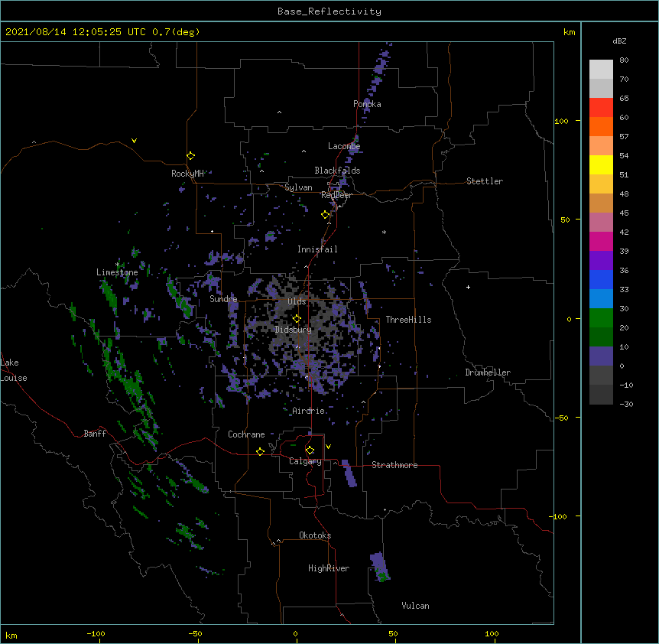Click the Base_Reflectivity title
The width and height of the screenshot is (659, 644).
329,11
